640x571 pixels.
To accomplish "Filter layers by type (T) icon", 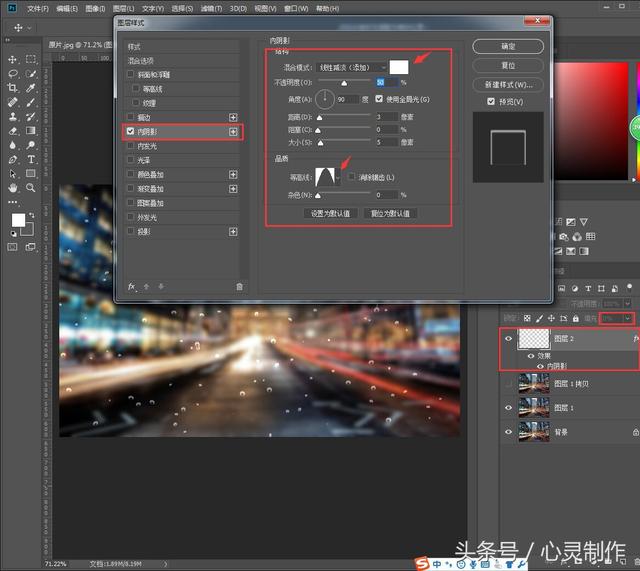I will 588,289.
